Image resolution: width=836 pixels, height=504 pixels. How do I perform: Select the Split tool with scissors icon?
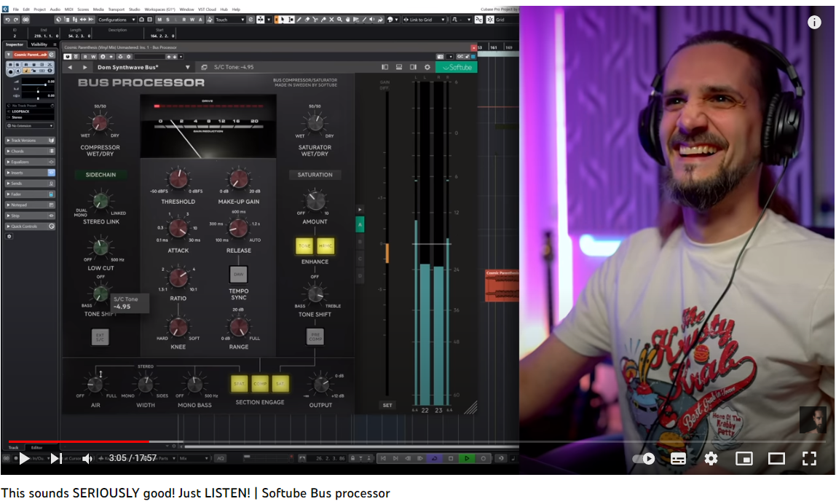(314, 20)
